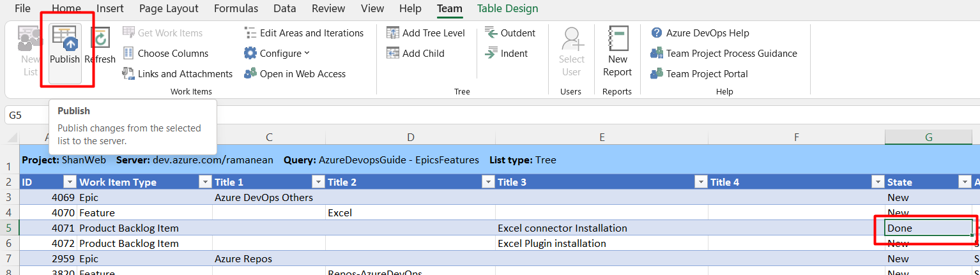The image size is (980, 275).
Task: Select ID cell 4072
Action: pos(49,243)
